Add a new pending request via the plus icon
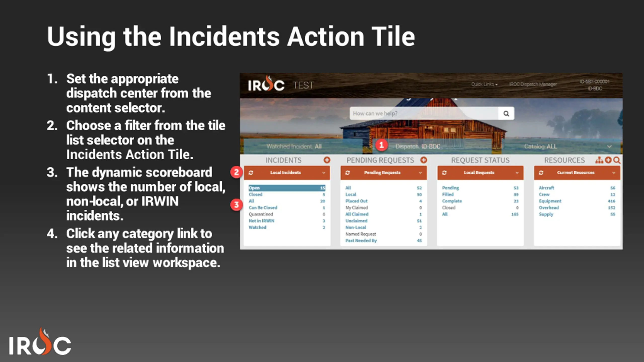 (x=424, y=160)
